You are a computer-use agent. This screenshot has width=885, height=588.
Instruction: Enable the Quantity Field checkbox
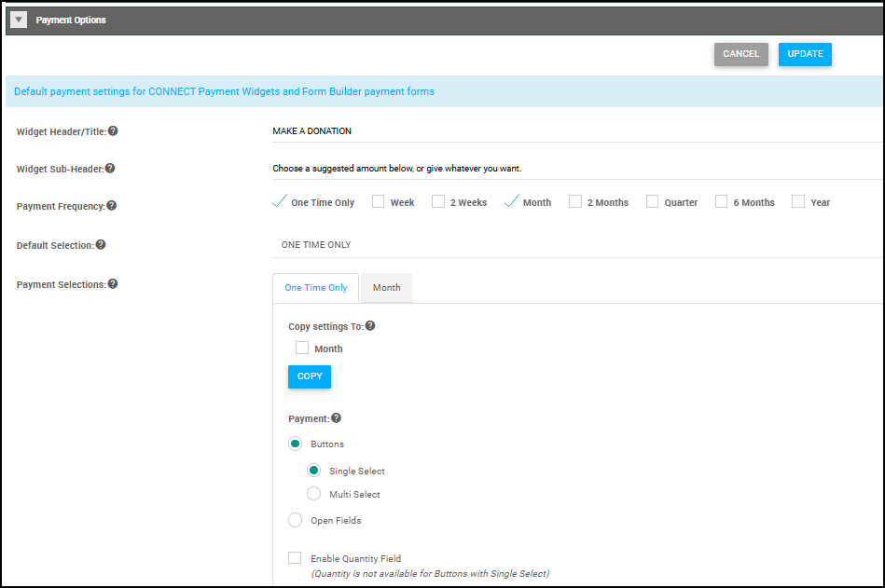tap(295, 557)
